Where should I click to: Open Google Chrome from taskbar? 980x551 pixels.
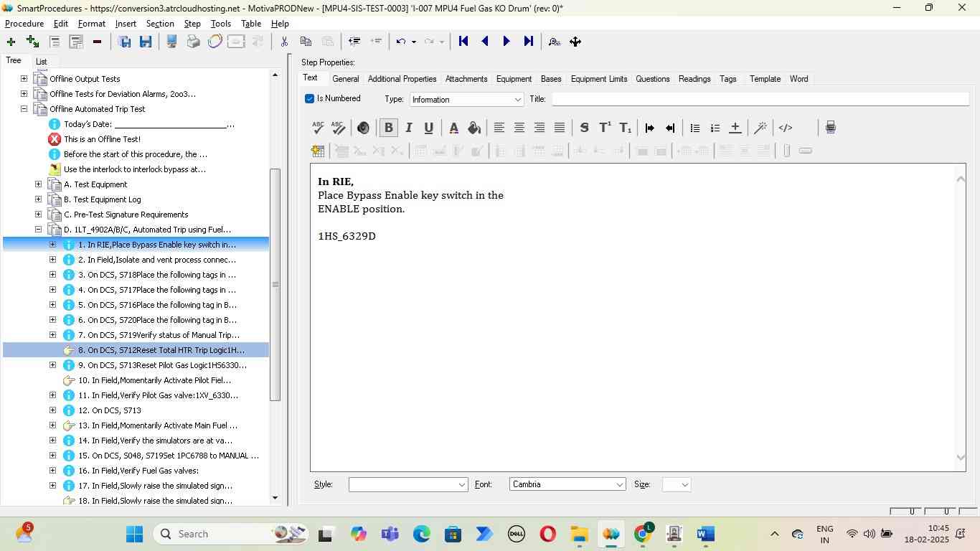(644, 534)
